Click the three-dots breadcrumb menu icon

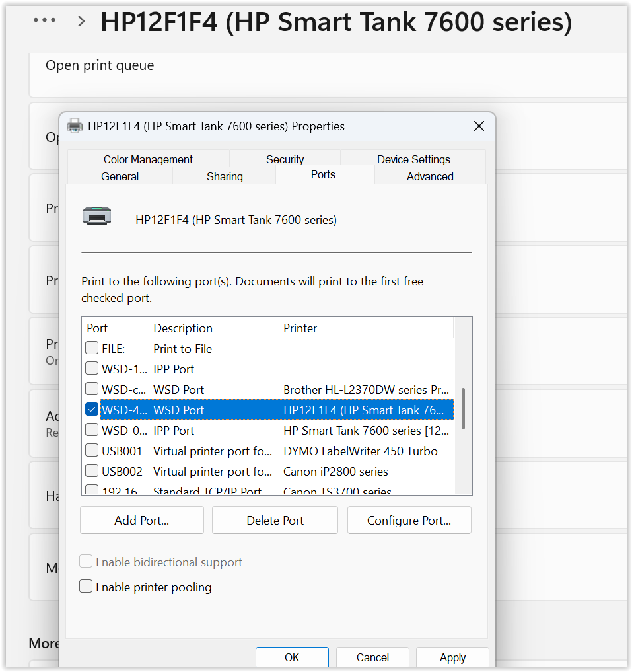click(44, 20)
